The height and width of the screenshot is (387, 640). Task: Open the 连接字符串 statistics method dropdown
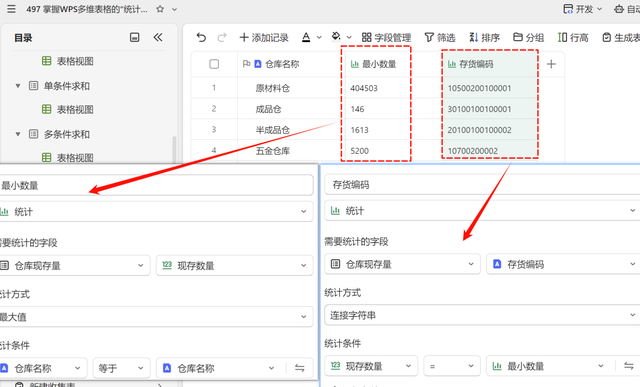pos(482,315)
